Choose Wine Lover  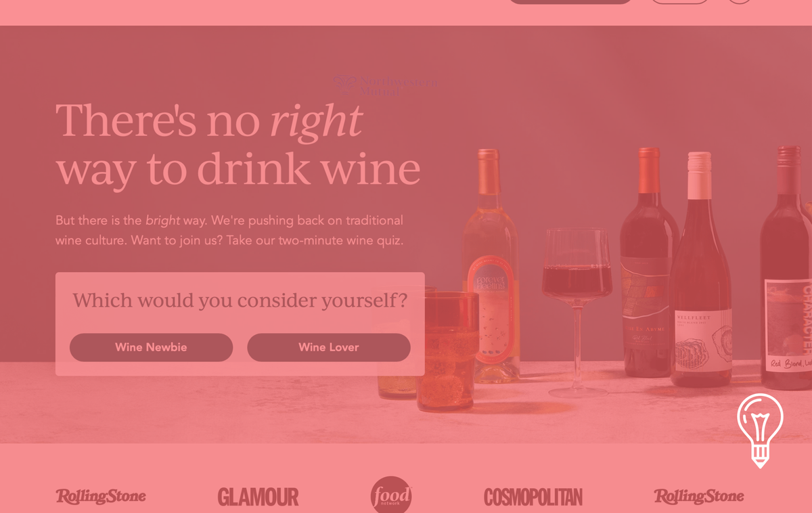pyautogui.click(x=329, y=347)
